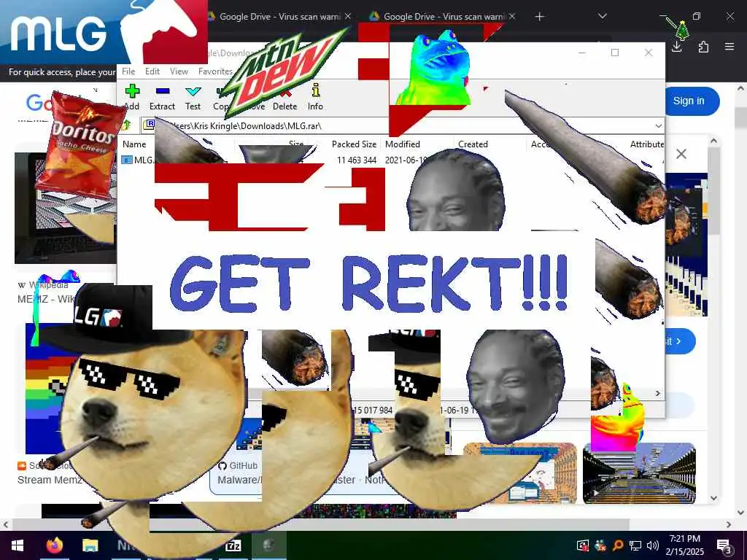Open the Firefox list all tabs chevron
The width and height of the screenshot is (747, 560).
tap(602, 16)
